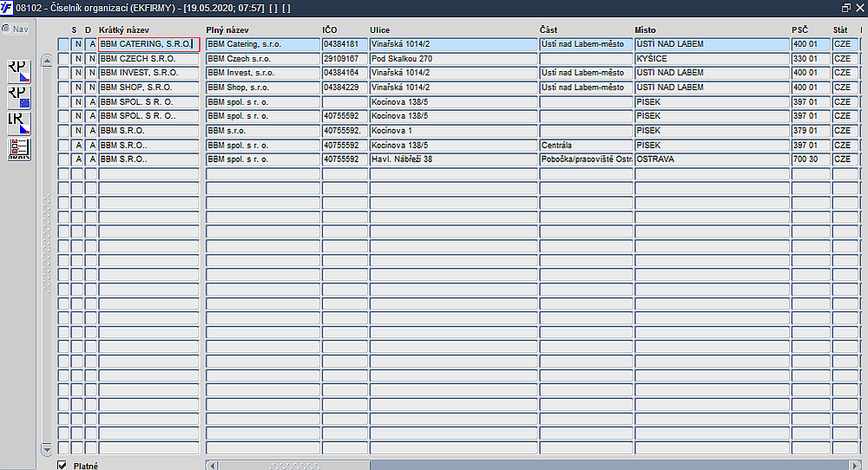Select row marker for BBM INVEST, S.R.O.
Viewport: 868px width, 470px height.
63,73
